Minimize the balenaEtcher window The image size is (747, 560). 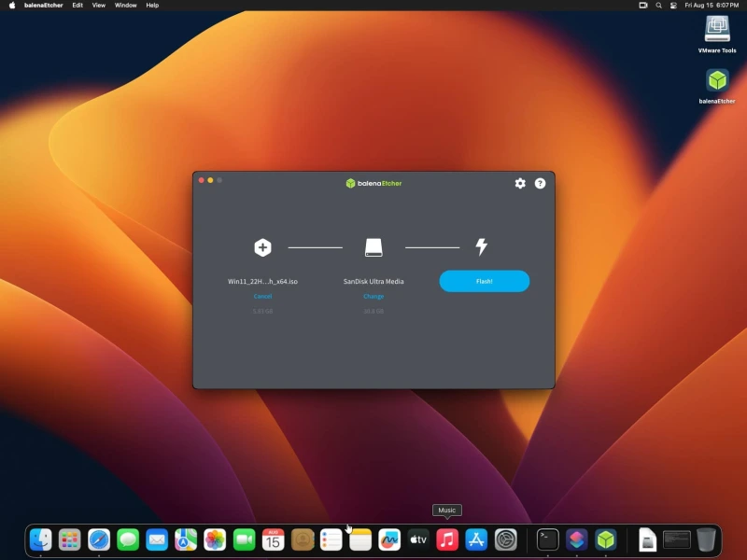210,180
